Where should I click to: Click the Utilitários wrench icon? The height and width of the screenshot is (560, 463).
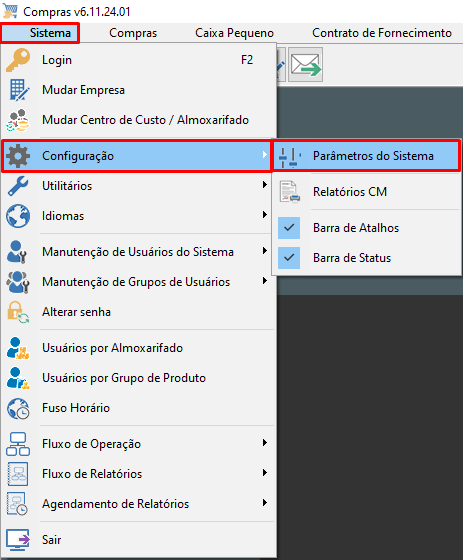coord(18,186)
